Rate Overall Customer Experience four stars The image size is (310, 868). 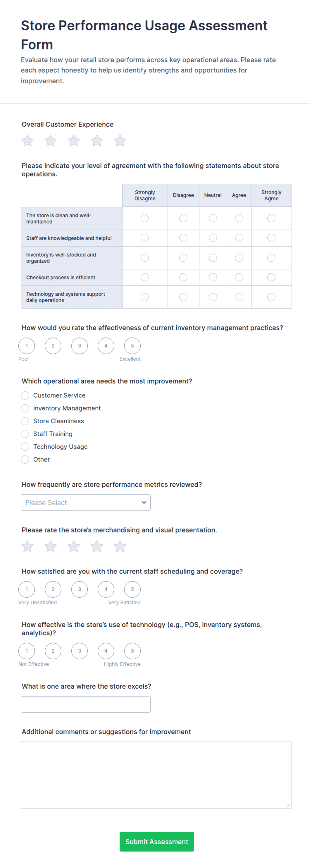coord(97,140)
